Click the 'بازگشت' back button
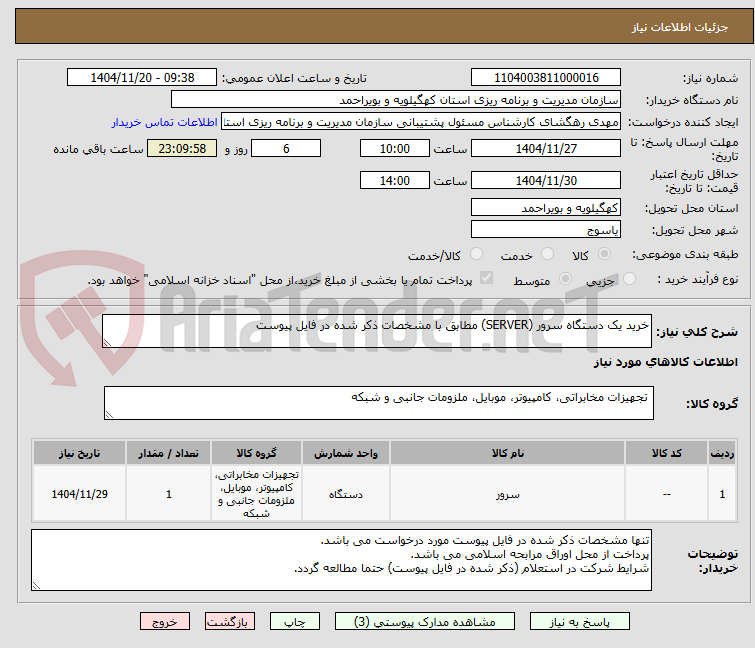Screen dimensions: 755x648 (x=230, y=622)
